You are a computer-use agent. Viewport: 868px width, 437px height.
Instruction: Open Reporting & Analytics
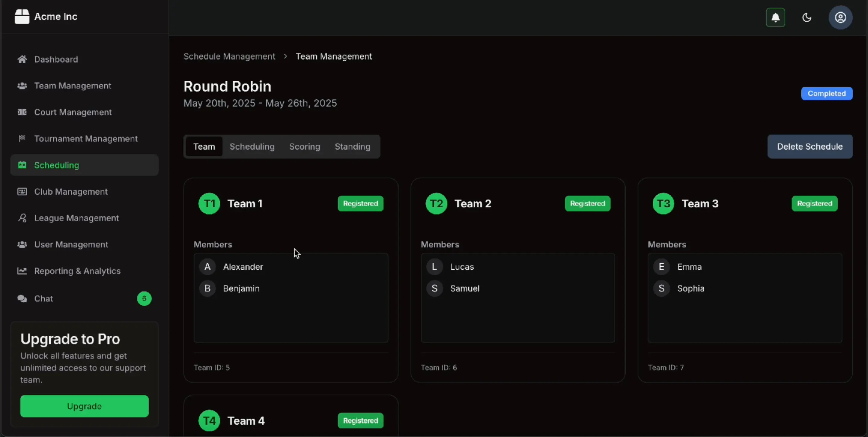[x=84, y=271]
